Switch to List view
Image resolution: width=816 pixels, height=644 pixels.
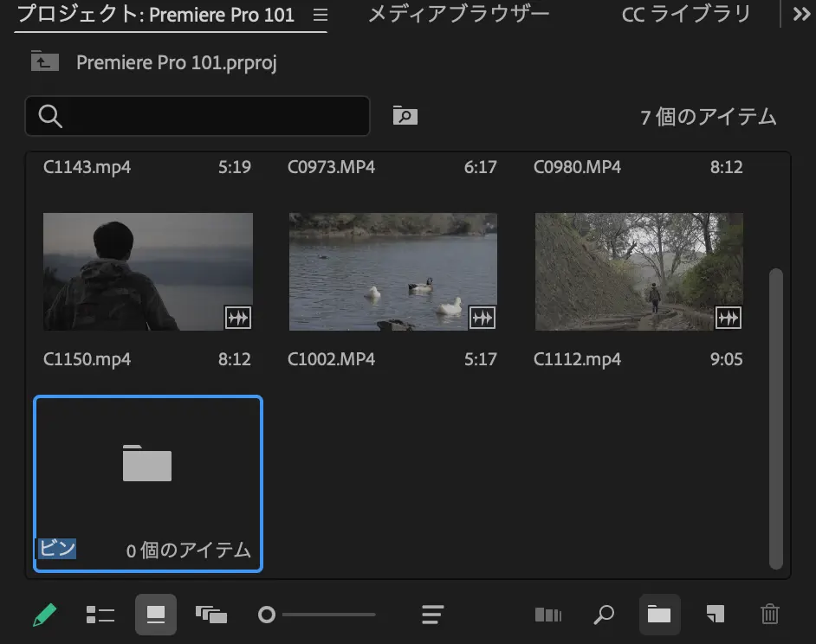tap(100, 615)
